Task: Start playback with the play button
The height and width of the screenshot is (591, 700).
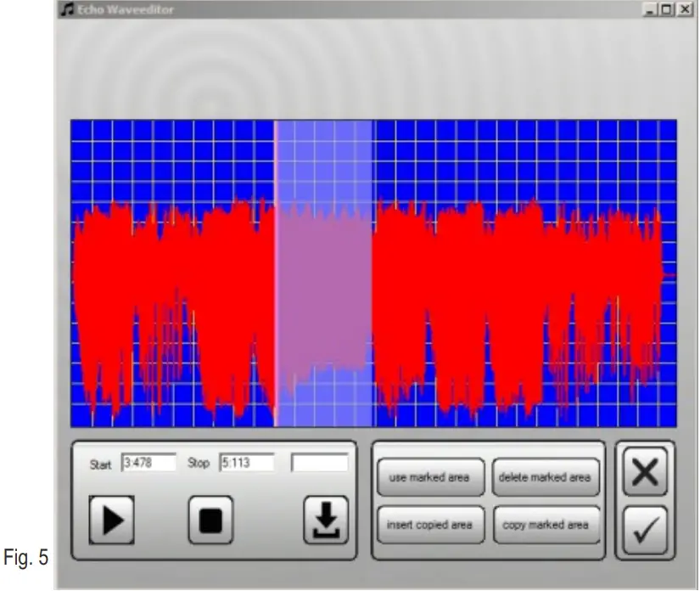Action: point(112,520)
